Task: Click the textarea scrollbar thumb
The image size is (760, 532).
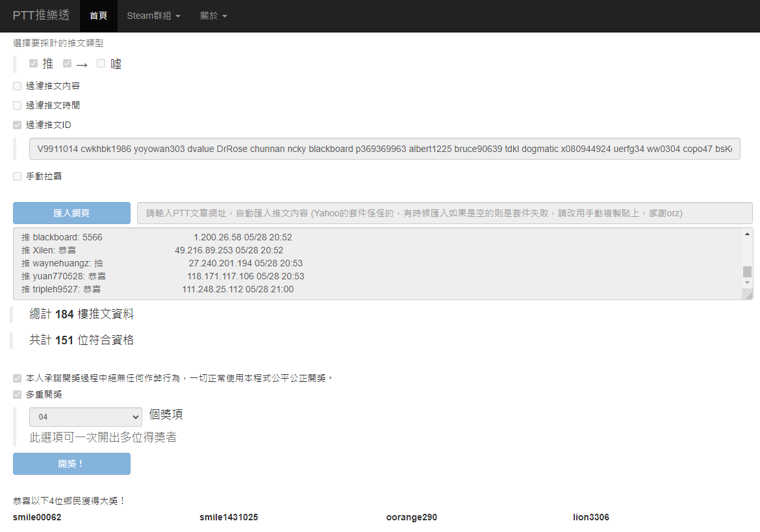Action: click(x=748, y=272)
